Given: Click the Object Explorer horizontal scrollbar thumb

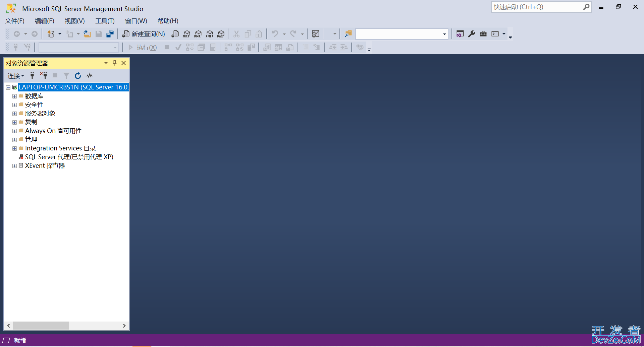Looking at the screenshot, I should pos(41,326).
